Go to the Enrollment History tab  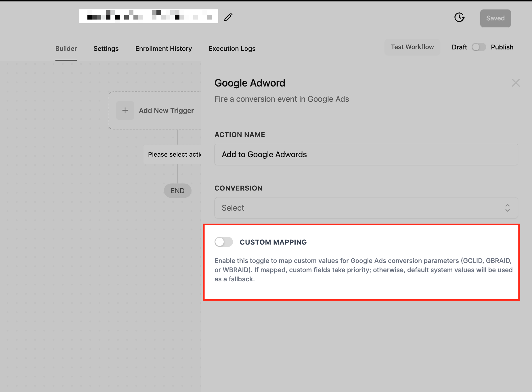(x=164, y=49)
